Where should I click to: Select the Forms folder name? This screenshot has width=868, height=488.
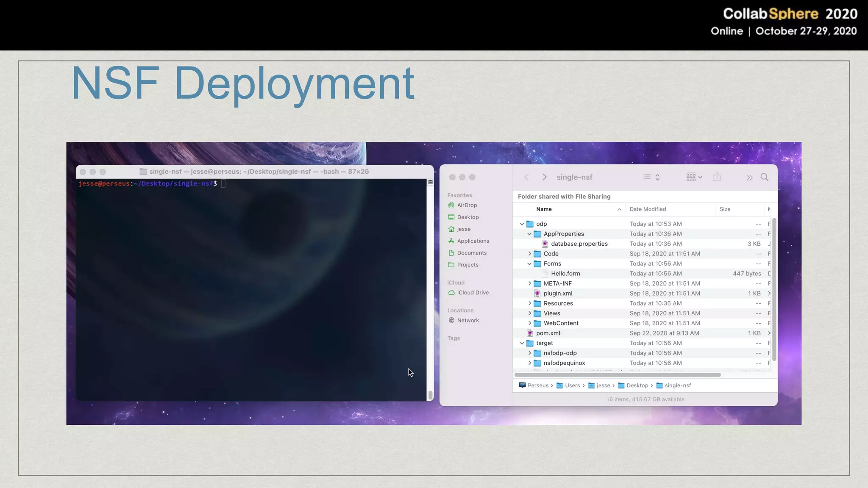(x=552, y=263)
